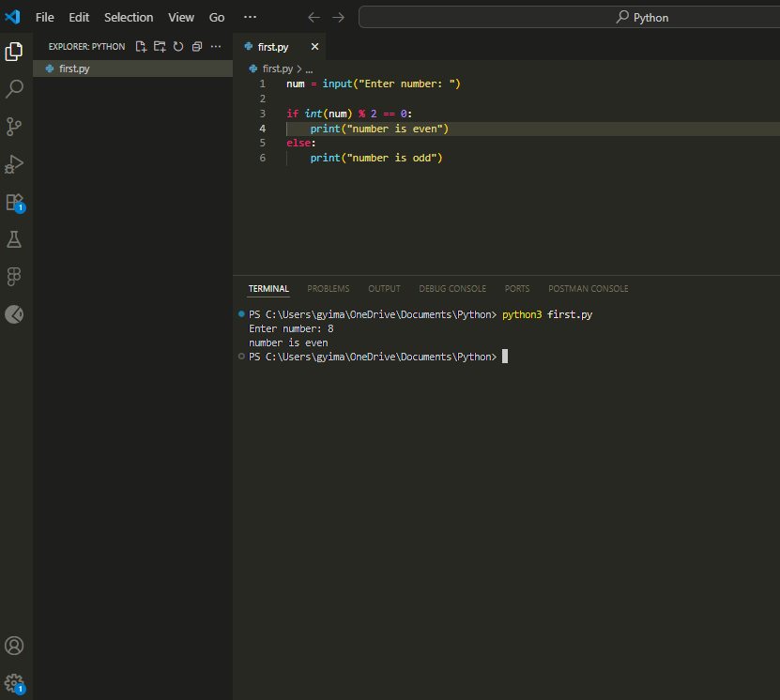Open the Postman extension icon
780x700 pixels.
(x=14, y=314)
